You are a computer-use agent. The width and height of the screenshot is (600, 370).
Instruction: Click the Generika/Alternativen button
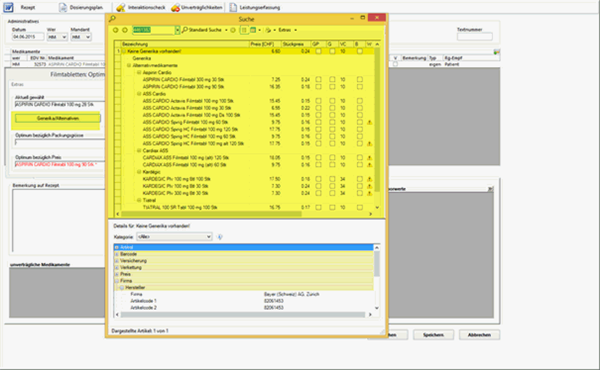coord(58,119)
